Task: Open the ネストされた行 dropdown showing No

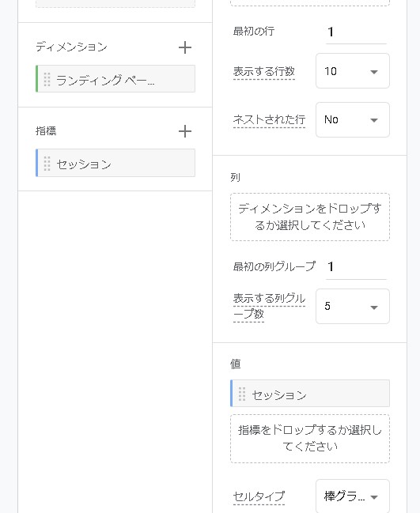Action: pyautogui.click(x=353, y=119)
